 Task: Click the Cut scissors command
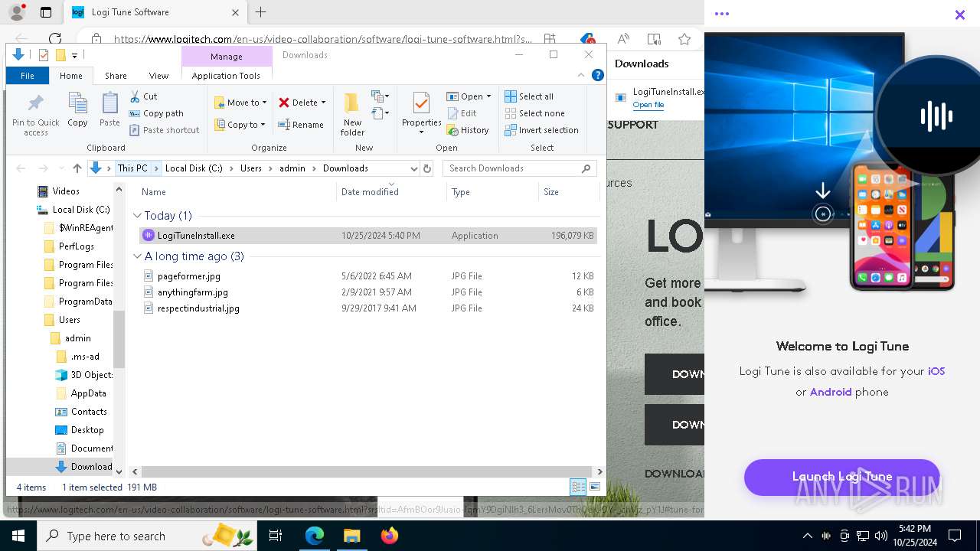click(143, 96)
